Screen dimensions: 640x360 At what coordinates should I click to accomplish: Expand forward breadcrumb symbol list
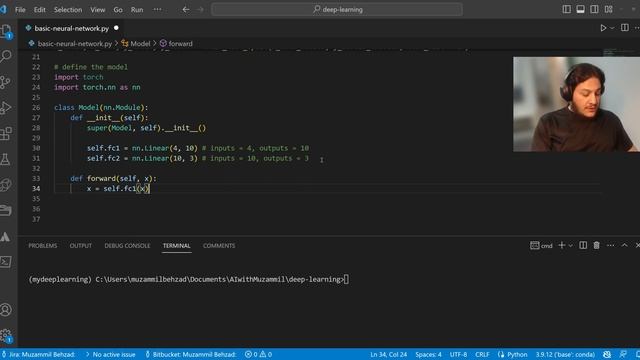(176, 43)
